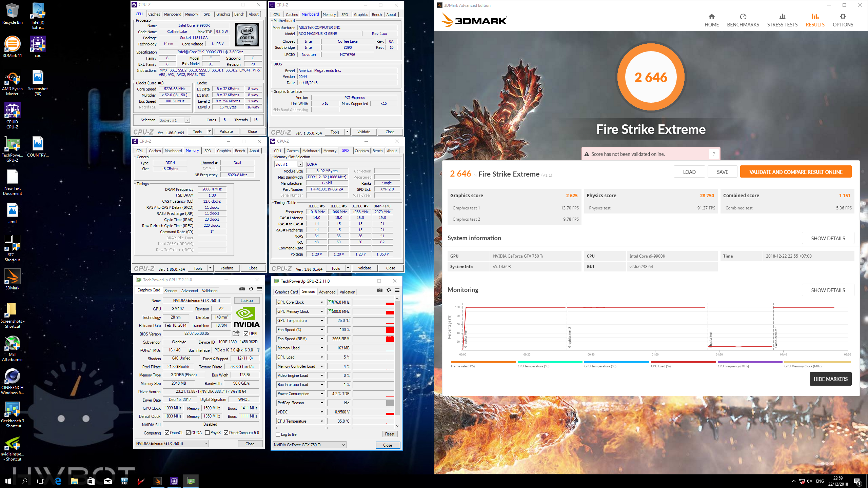Open Socket #1 selection dropdown in CPU-Z
Screen dimensions: 868x488
pyautogui.click(x=174, y=120)
